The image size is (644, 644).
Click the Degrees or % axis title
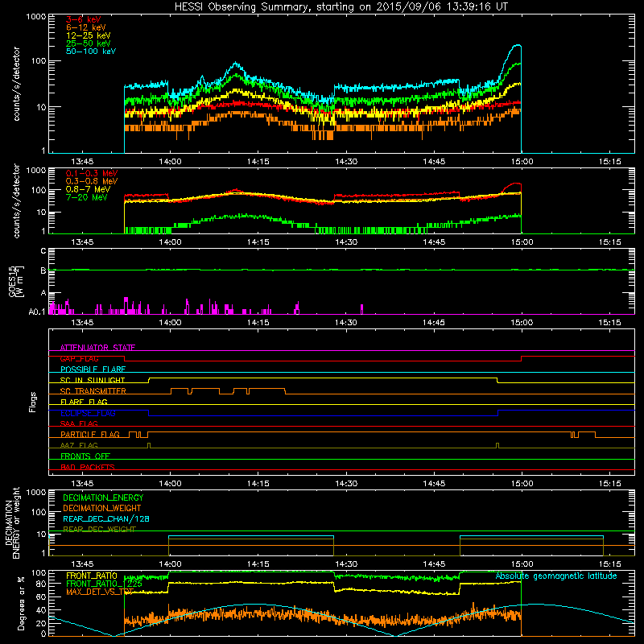point(21,603)
